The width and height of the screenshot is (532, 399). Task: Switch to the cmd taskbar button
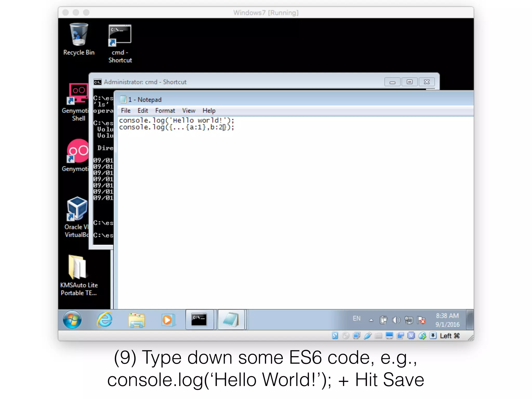pos(199,320)
